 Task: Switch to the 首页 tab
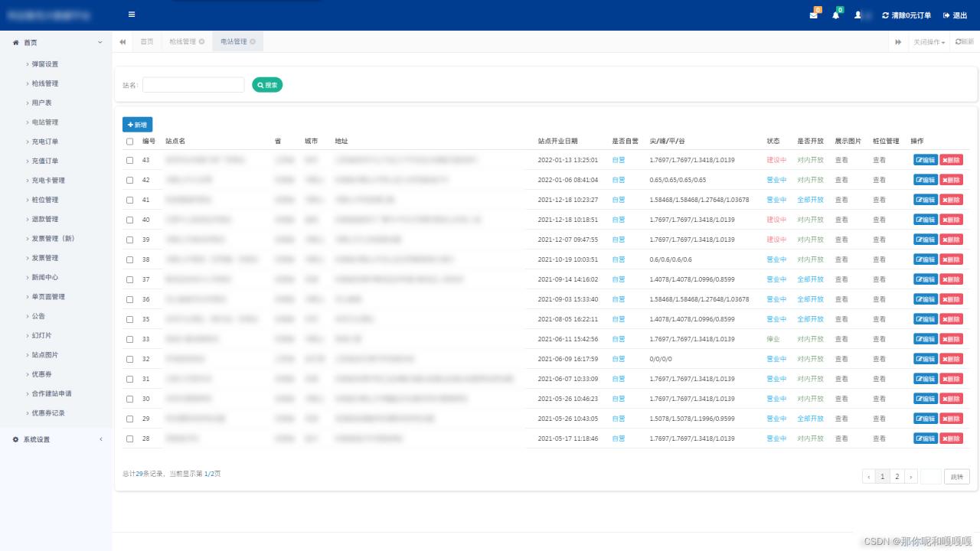147,42
